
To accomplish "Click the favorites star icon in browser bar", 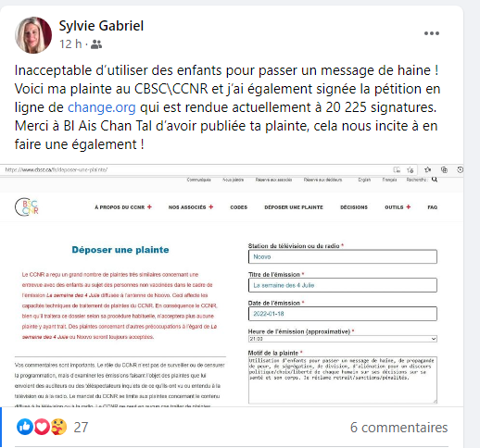I will tap(428, 169).
